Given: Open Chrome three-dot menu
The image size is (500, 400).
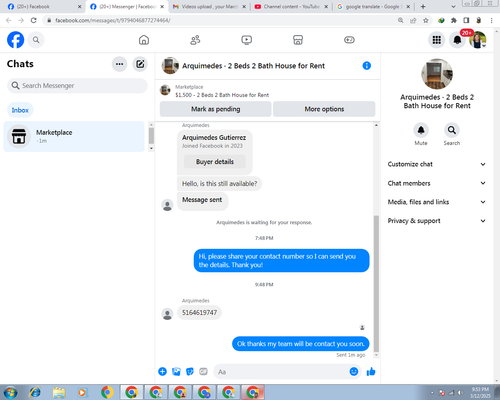Looking at the screenshot, I should click(492, 20).
